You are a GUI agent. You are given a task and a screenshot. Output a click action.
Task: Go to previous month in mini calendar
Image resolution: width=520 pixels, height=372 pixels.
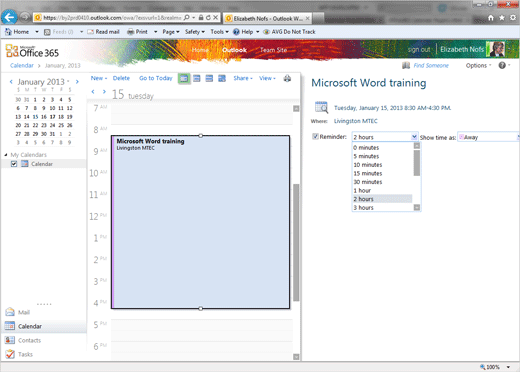pos(11,82)
